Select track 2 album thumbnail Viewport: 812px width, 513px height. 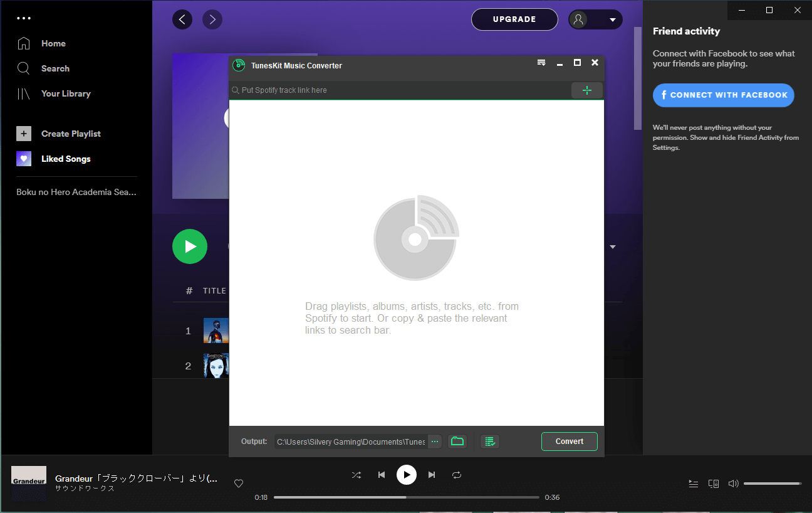click(216, 366)
